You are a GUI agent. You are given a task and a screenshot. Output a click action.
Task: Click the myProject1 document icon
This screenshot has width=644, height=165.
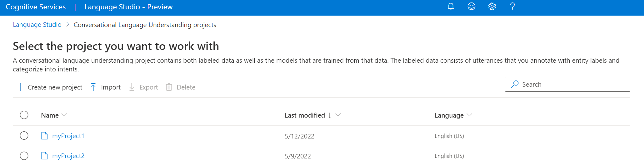[44, 136]
